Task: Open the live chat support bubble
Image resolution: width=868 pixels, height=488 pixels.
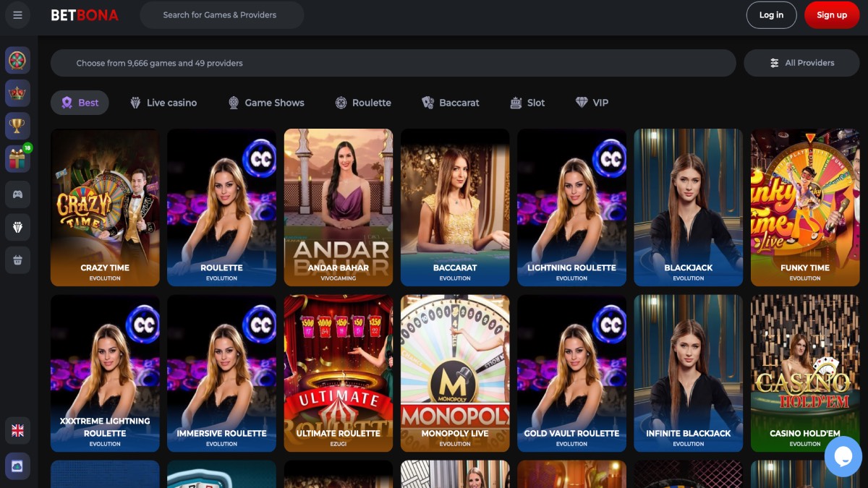Action: [843, 456]
